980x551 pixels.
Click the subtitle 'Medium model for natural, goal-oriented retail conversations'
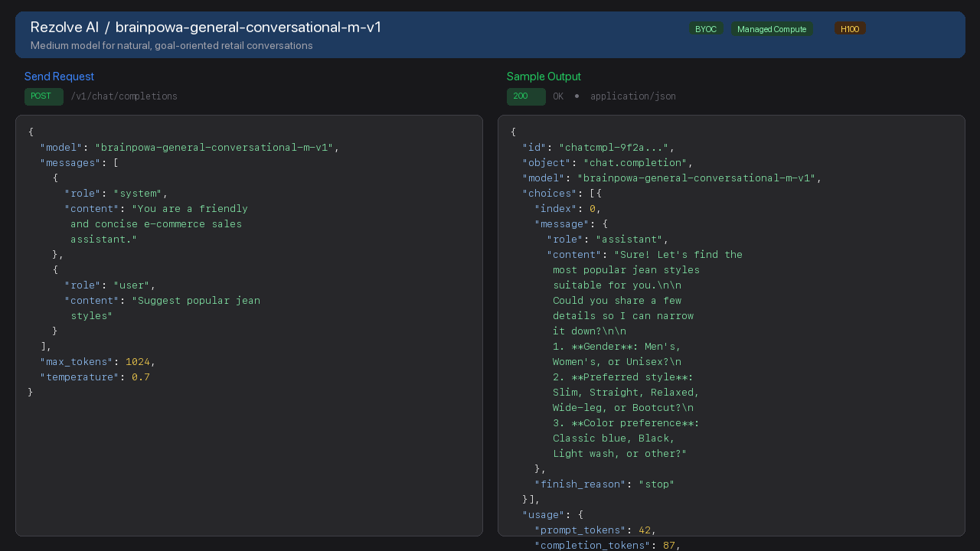pos(171,46)
